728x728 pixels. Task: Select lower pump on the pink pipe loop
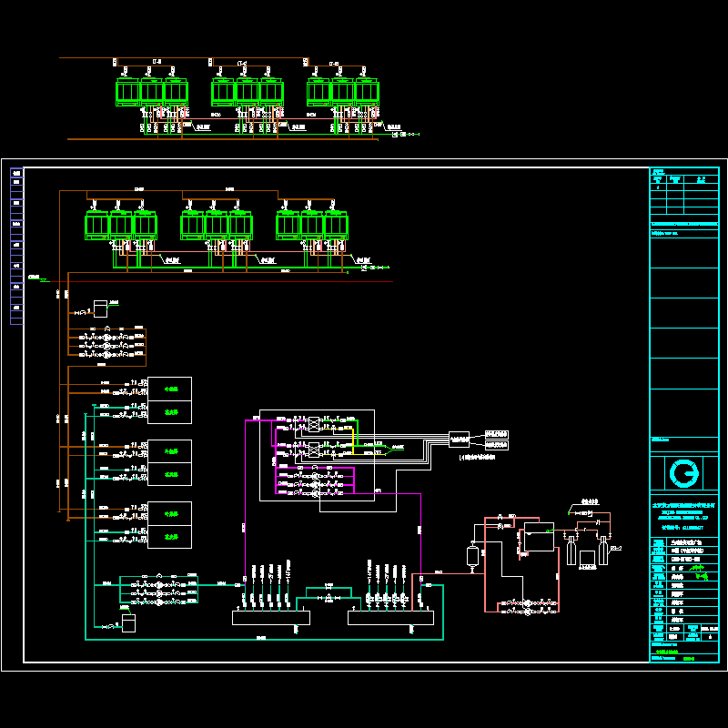pos(528,612)
